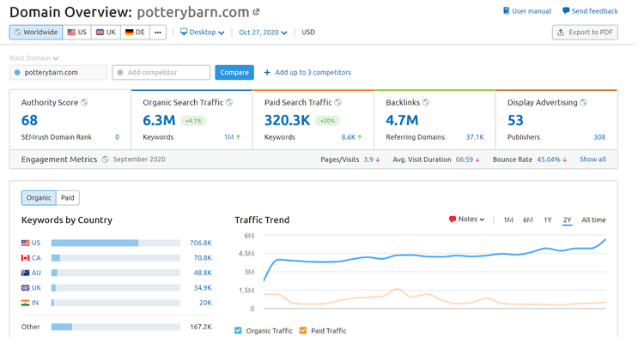
Task: Click the 320.3K paid traffic value
Action: click(x=287, y=120)
